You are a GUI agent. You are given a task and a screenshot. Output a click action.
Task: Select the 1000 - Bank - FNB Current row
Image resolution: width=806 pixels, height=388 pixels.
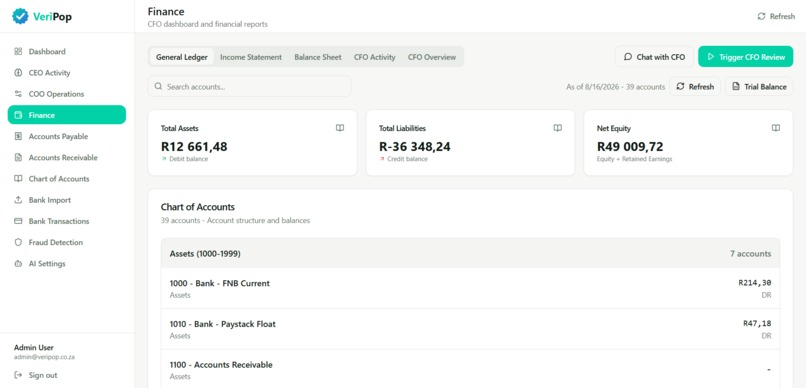(x=470, y=288)
